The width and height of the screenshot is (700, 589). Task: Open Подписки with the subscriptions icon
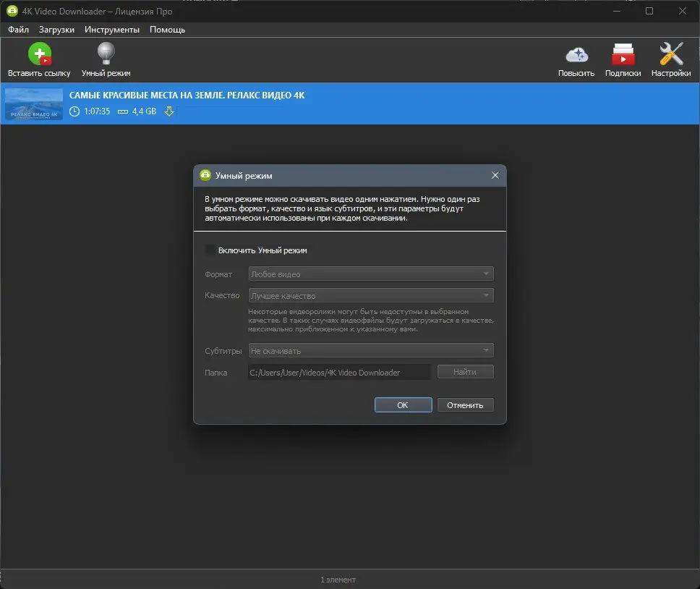pos(623,54)
